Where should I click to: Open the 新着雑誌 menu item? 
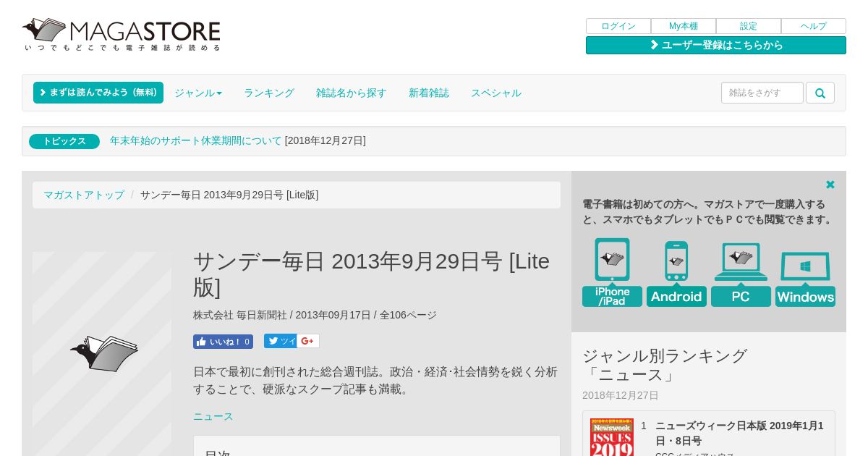pos(429,93)
